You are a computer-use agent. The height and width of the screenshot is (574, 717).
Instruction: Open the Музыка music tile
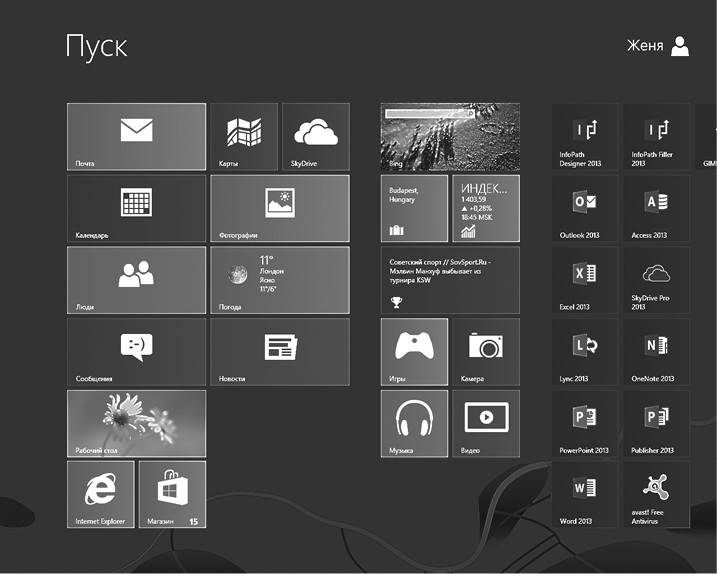414,423
